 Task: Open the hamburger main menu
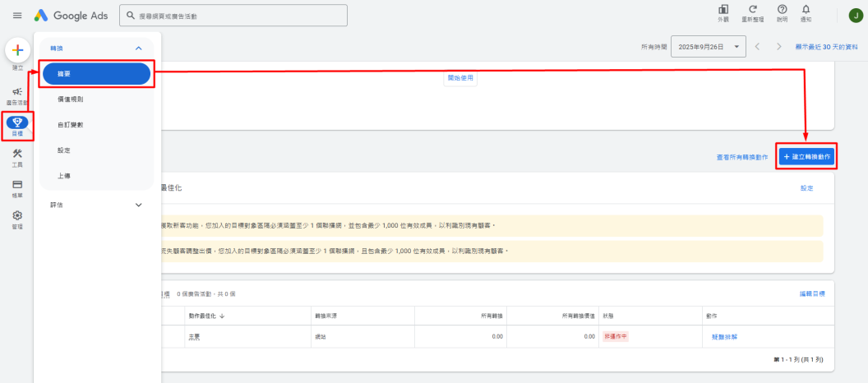pos(17,16)
